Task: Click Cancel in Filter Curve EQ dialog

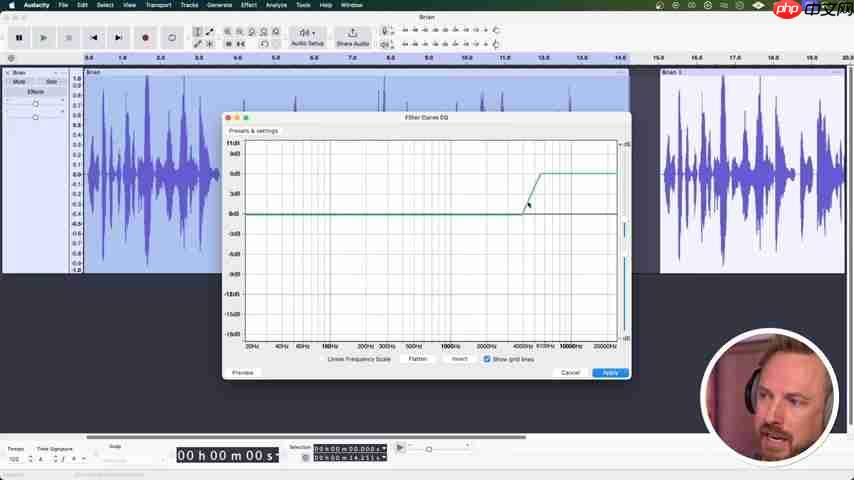Action: tap(570, 373)
